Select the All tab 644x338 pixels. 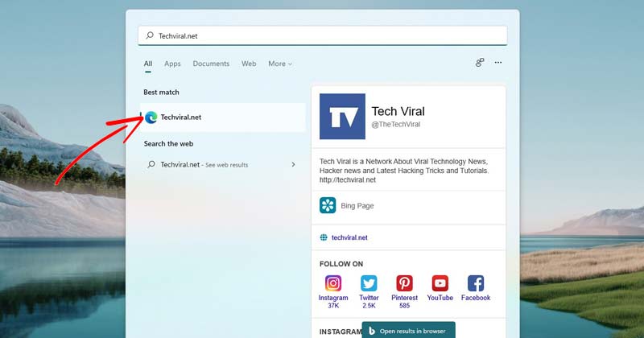coord(148,64)
